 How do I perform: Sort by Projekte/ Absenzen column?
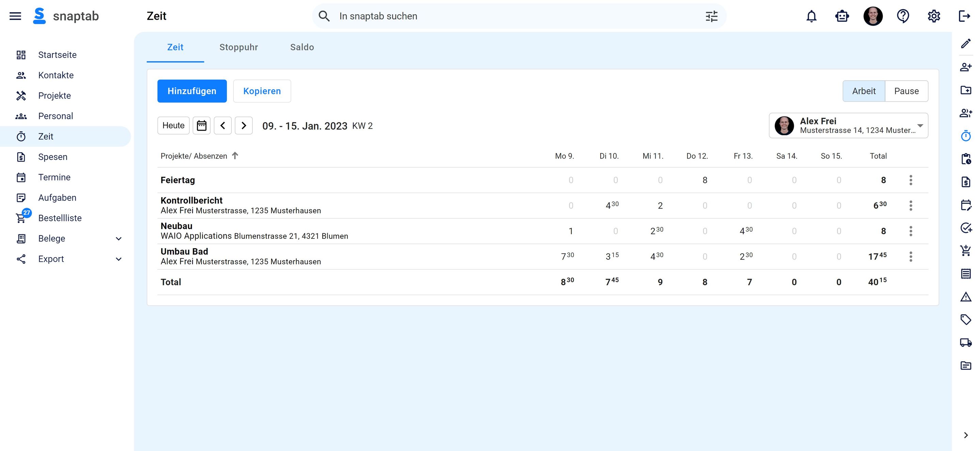click(199, 156)
